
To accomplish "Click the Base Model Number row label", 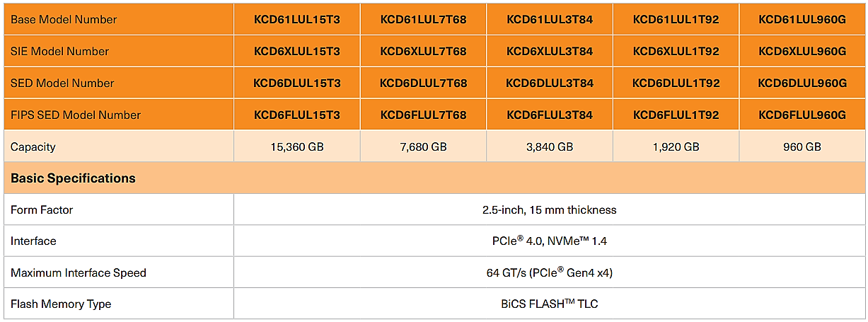I will [64, 20].
